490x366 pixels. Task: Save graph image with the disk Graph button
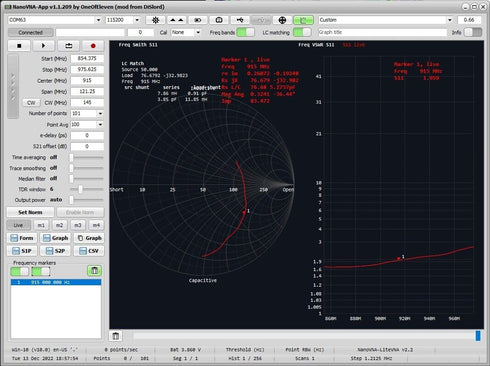pos(55,238)
